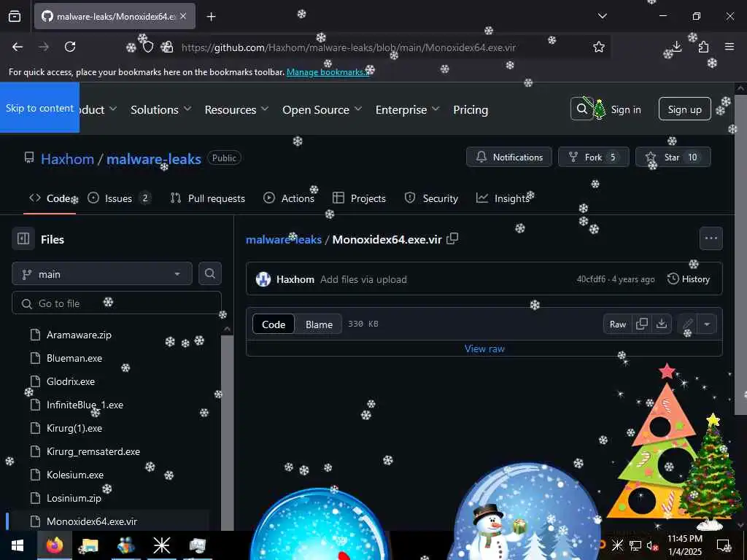Click the GitHub search magnifier button
Image resolution: width=747 pixels, height=560 pixels.
point(581,109)
